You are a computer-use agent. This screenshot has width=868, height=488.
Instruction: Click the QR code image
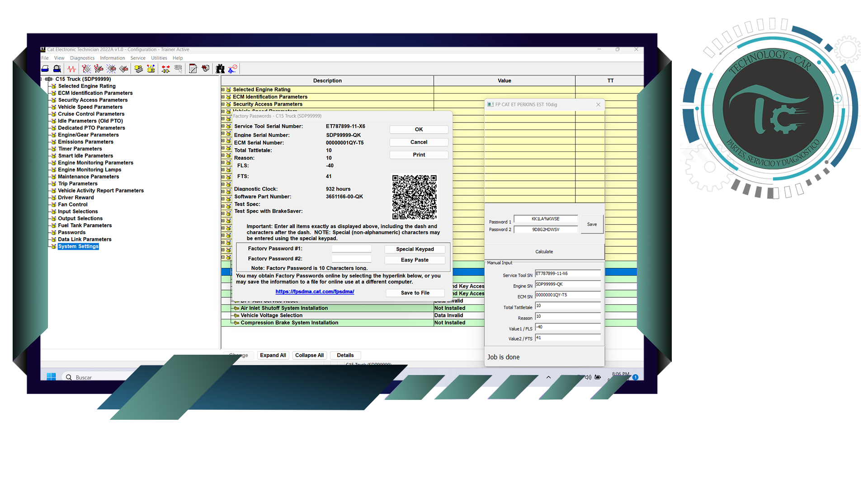tap(415, 197)
